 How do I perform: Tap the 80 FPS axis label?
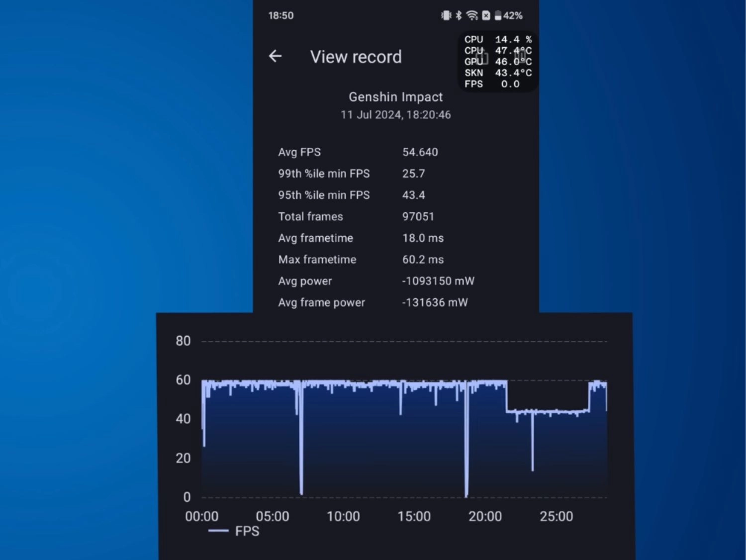pos(183,341)
